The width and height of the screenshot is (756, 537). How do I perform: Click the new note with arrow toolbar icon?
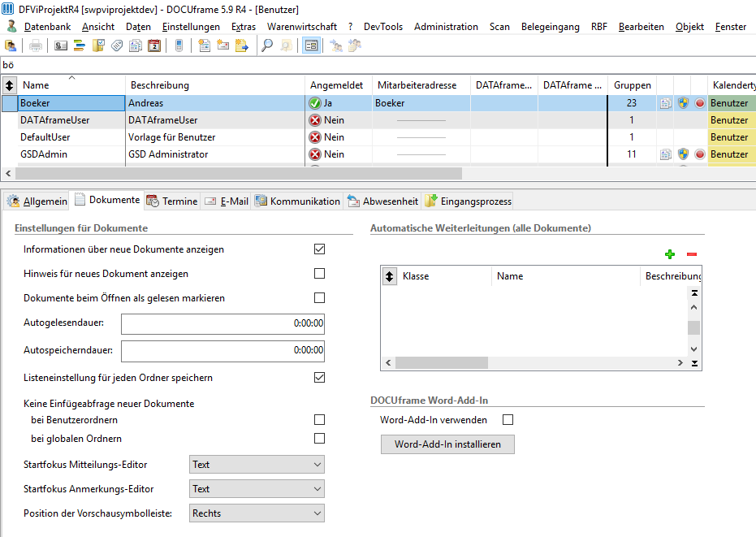pyautogui.click(x=241, y=45)
